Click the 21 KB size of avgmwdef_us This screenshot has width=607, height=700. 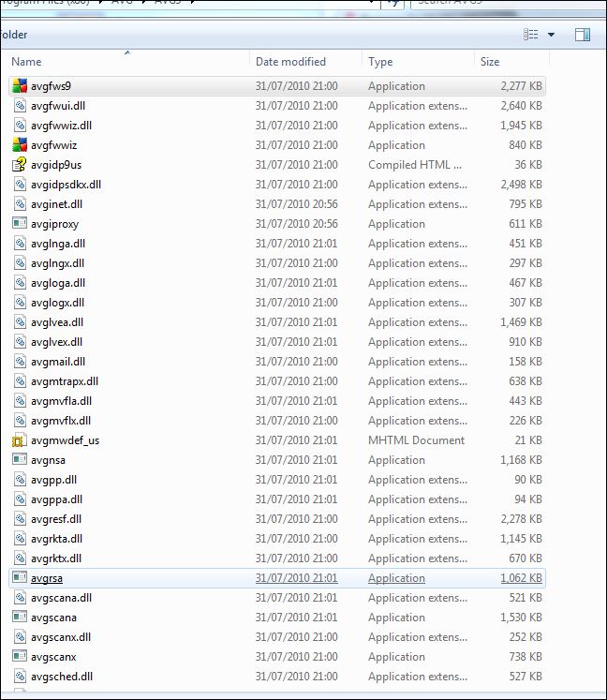528,440
